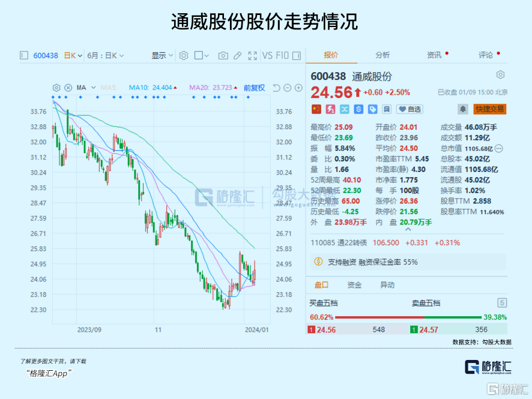Click the teal shuffle connect icon

pyautogui.click(x=345, y=109)
